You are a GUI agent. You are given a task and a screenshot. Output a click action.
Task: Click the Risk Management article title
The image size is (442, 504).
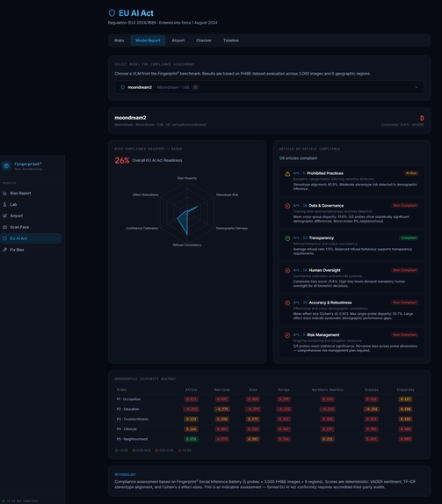click(322, 335)
